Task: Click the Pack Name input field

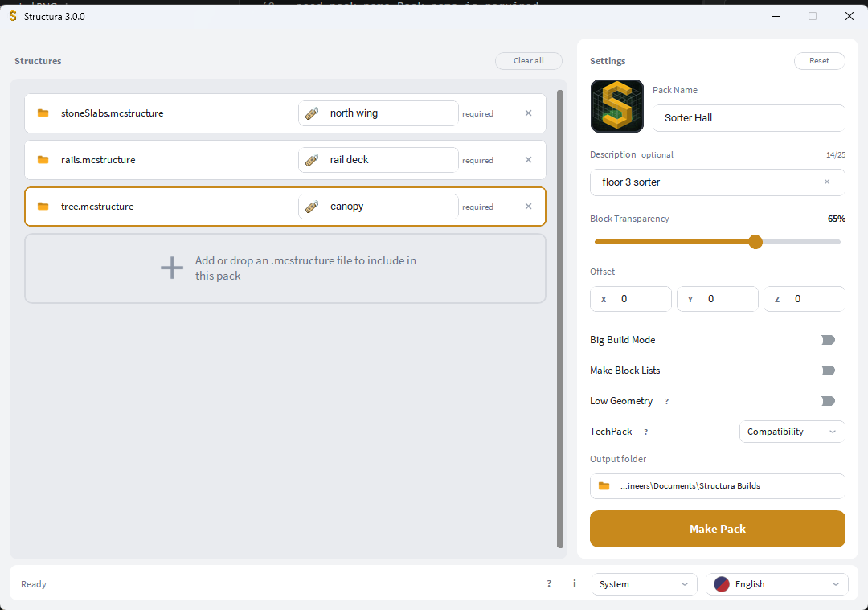Action: pos(748,118)
